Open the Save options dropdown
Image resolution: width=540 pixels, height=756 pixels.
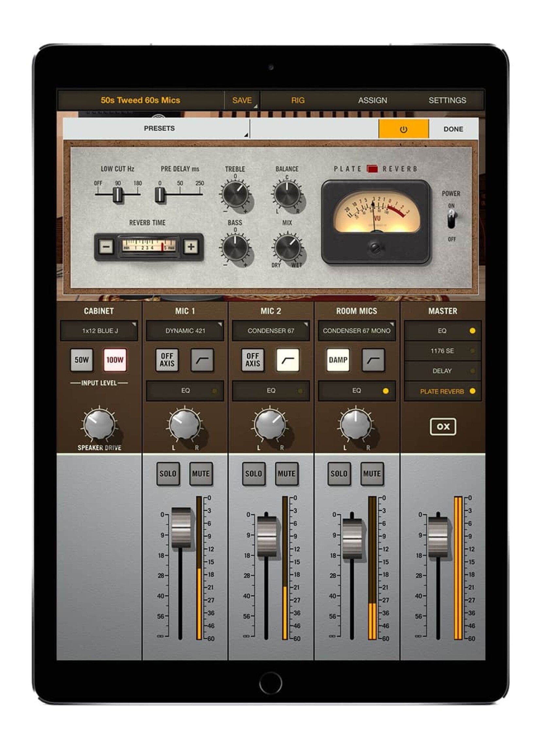click(242, 100)
